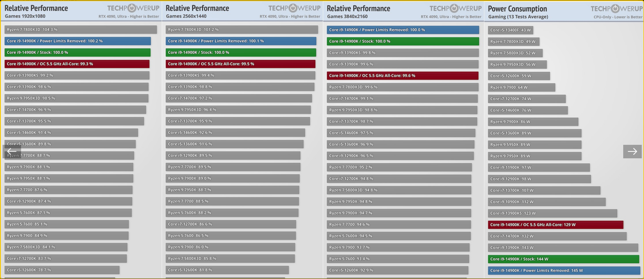Click 'Ryzen 9 7950X3D: 98.5 %' bar

click(76, 98)
